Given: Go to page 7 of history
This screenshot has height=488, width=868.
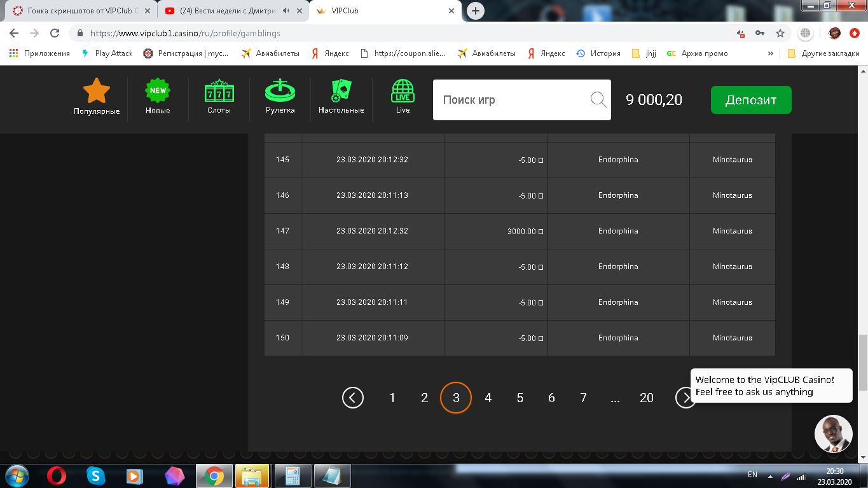Looking at the screenshot, I should click(x=583, y=398).
